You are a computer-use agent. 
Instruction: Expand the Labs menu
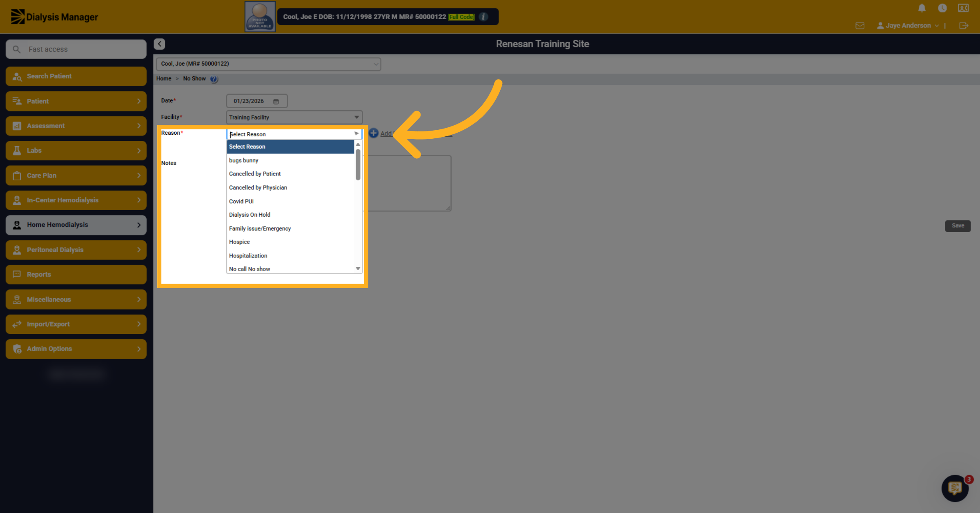tap(76, 151)
